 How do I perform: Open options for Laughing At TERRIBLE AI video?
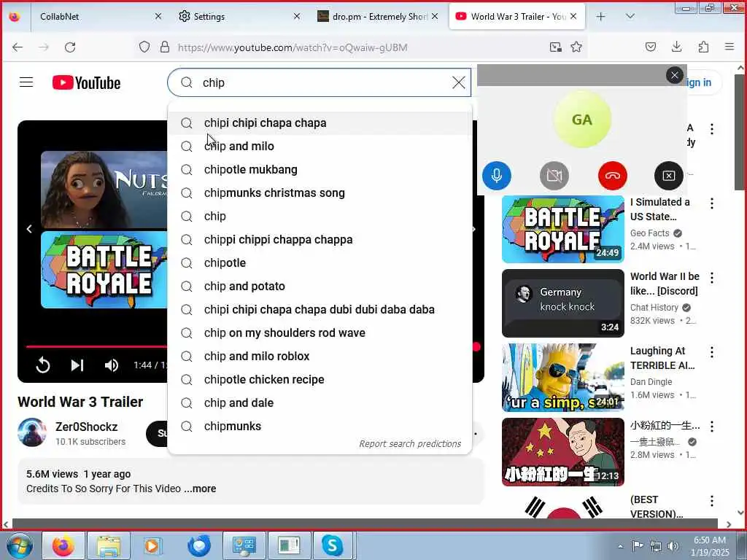click(x=712, y=352)
